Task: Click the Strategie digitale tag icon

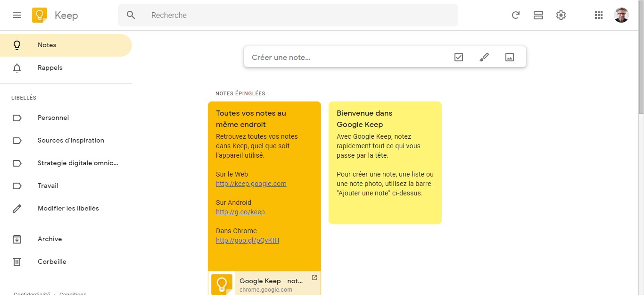Action: coord(17,163)
